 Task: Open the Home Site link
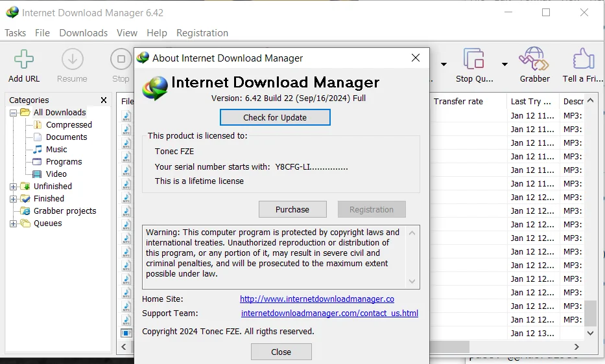[x=317, y=299]
